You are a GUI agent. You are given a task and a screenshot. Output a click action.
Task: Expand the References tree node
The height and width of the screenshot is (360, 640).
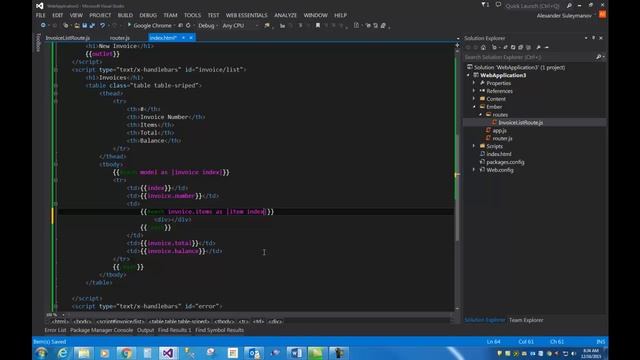[x=474, y=91]
